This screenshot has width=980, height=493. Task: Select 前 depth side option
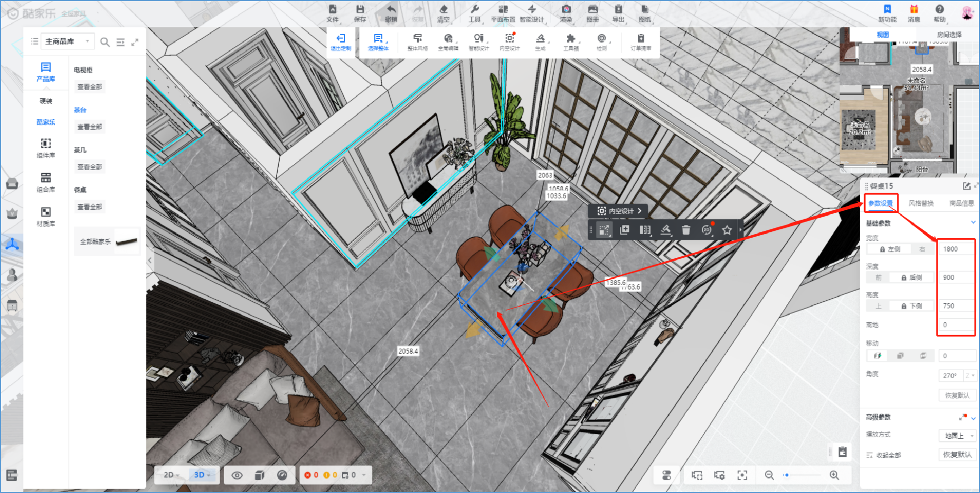(879, 277)
